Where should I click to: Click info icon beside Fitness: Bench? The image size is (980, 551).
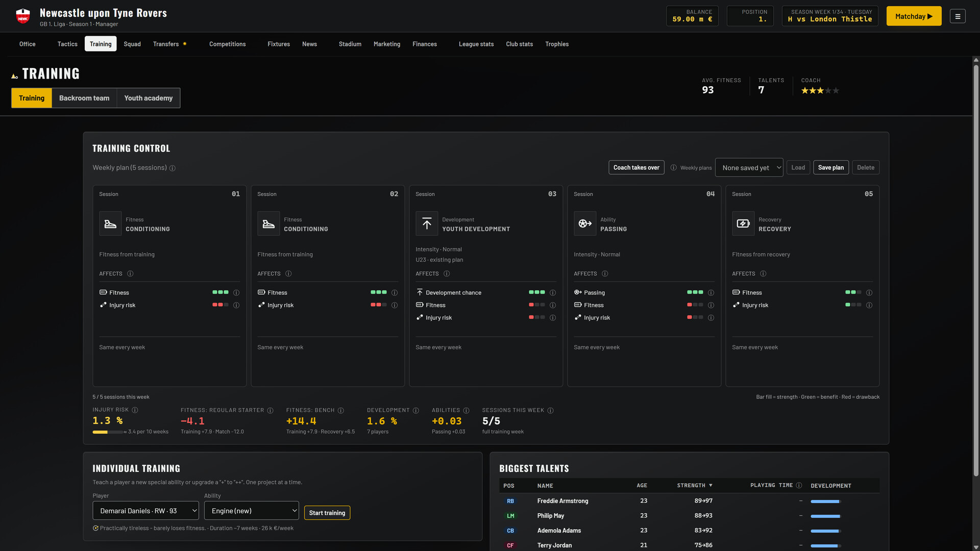341,411
